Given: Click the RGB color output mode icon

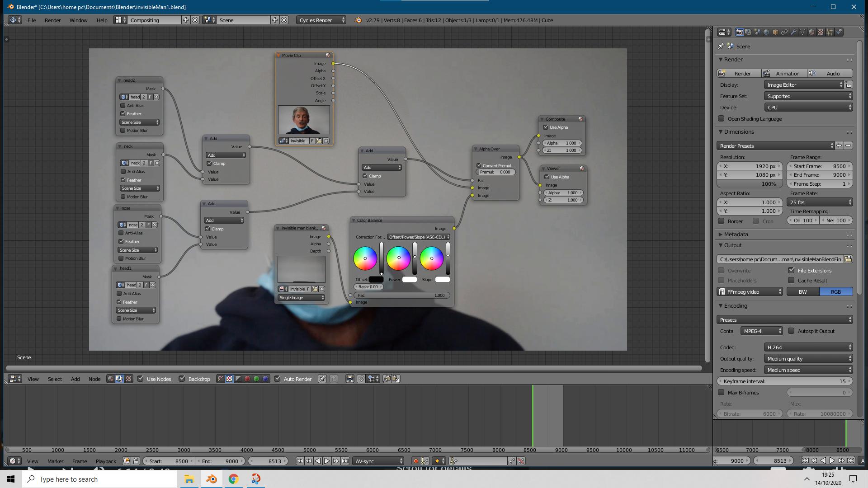Looking at the screenshot, I should pos(835,292).
